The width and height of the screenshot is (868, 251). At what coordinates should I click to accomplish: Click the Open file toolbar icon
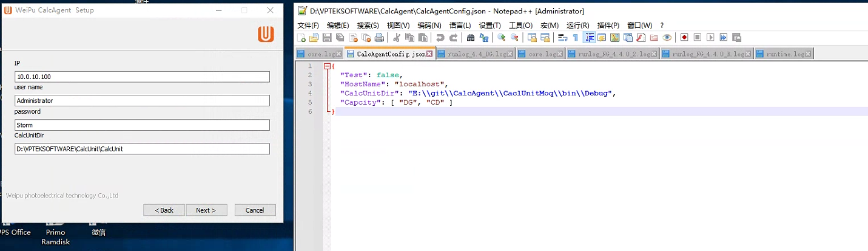(x=314, y=37)
